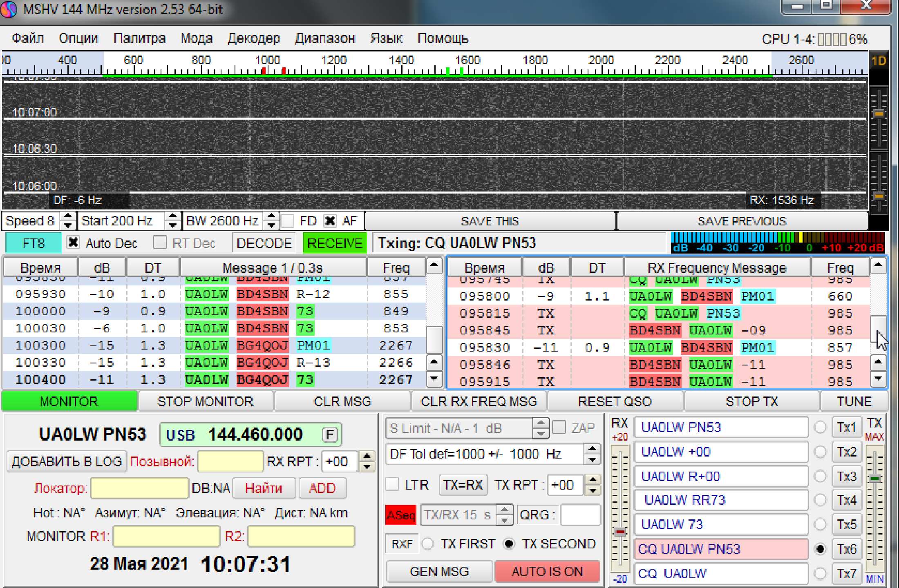Select the radio button for Tx4 message

click(820, 500)
